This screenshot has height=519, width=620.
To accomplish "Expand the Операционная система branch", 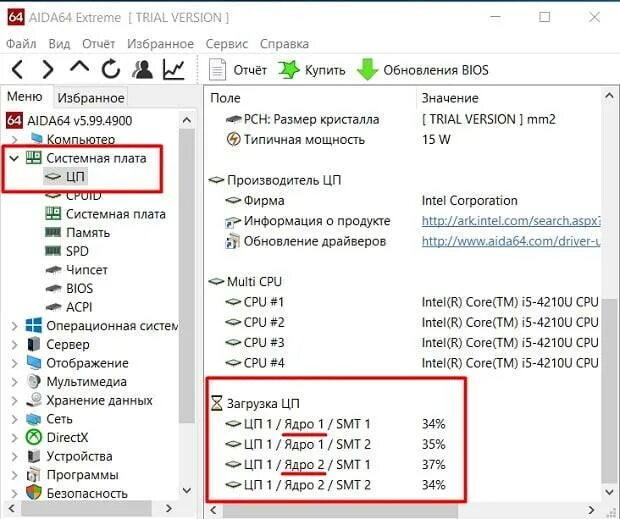I will point(14,326).
